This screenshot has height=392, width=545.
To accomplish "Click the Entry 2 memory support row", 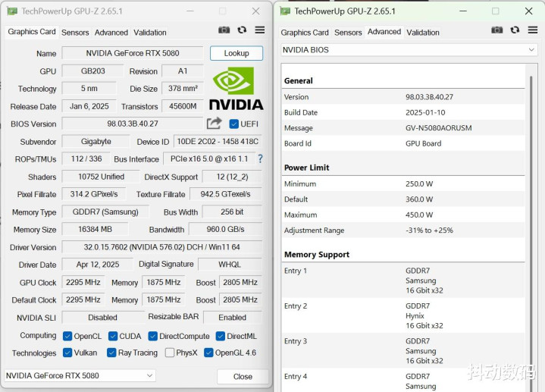I will coord(403,315).
